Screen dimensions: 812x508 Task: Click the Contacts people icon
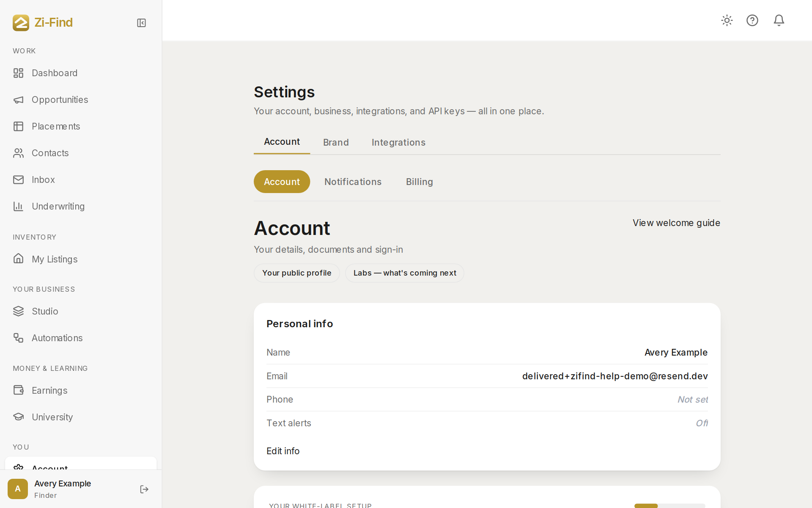click(18, 153)
